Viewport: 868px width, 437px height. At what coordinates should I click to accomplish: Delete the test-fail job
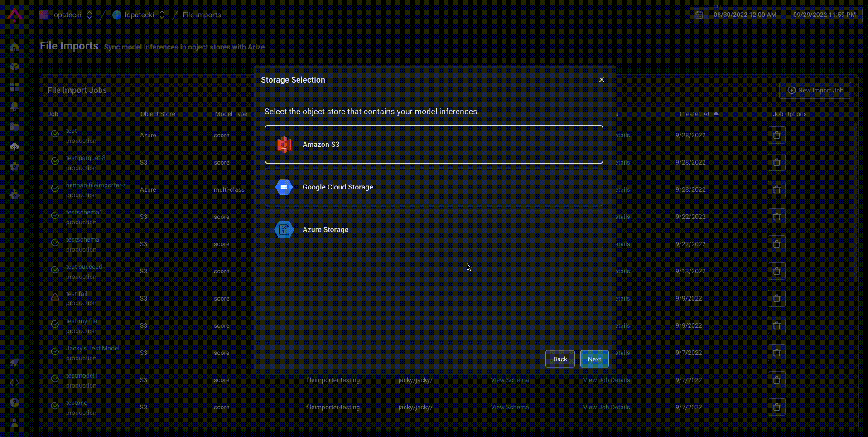776,298
